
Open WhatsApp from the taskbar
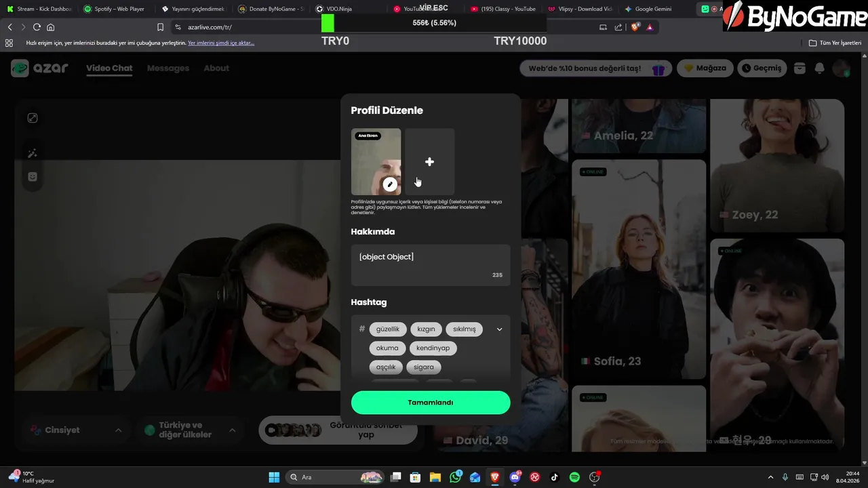click(x=455, y=477)
